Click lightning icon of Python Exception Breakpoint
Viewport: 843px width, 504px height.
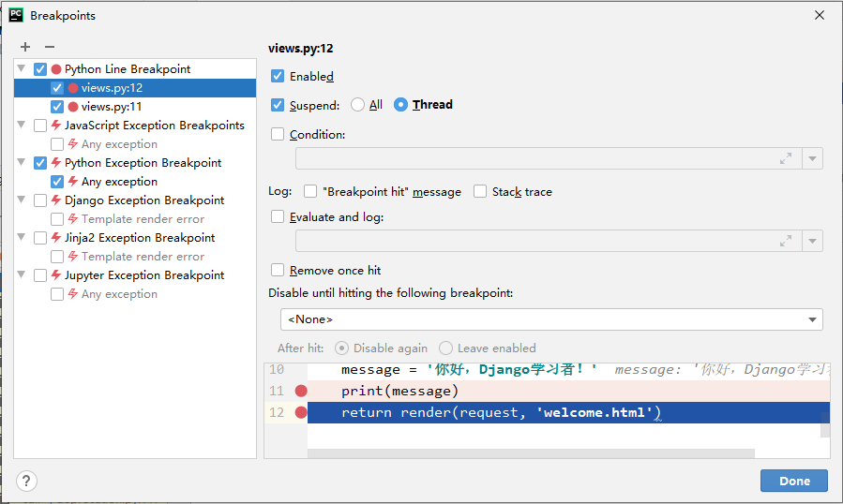coord(56,162)
